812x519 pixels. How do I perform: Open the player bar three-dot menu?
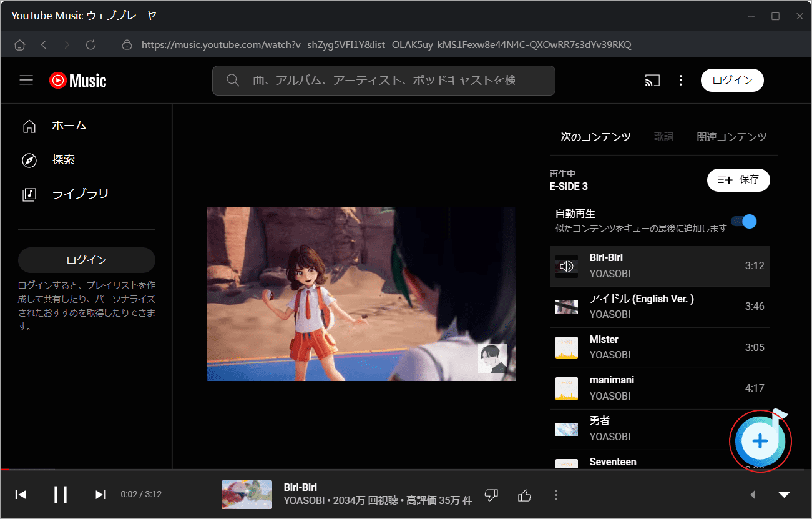pos(556,495)
